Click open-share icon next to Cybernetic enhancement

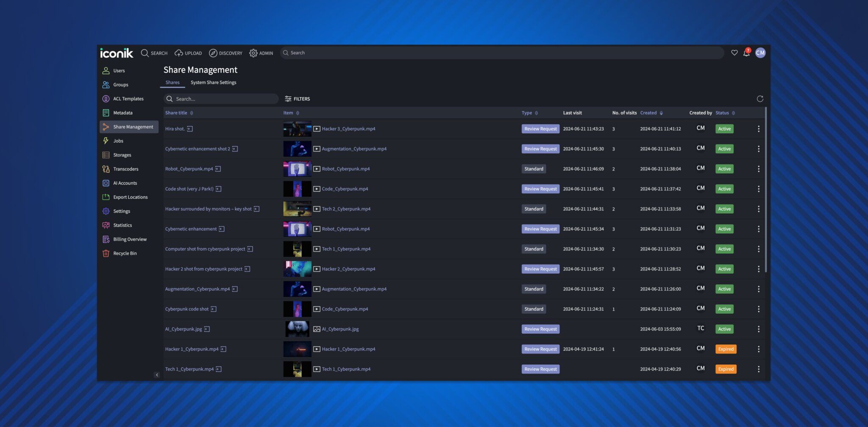pyautogui.click(x=221, y=229)
